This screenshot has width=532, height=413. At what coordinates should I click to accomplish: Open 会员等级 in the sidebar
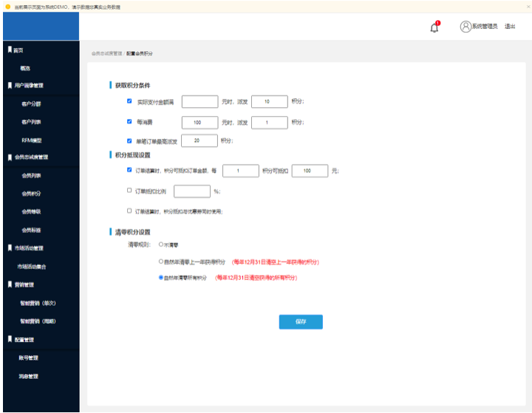(31, 211)
